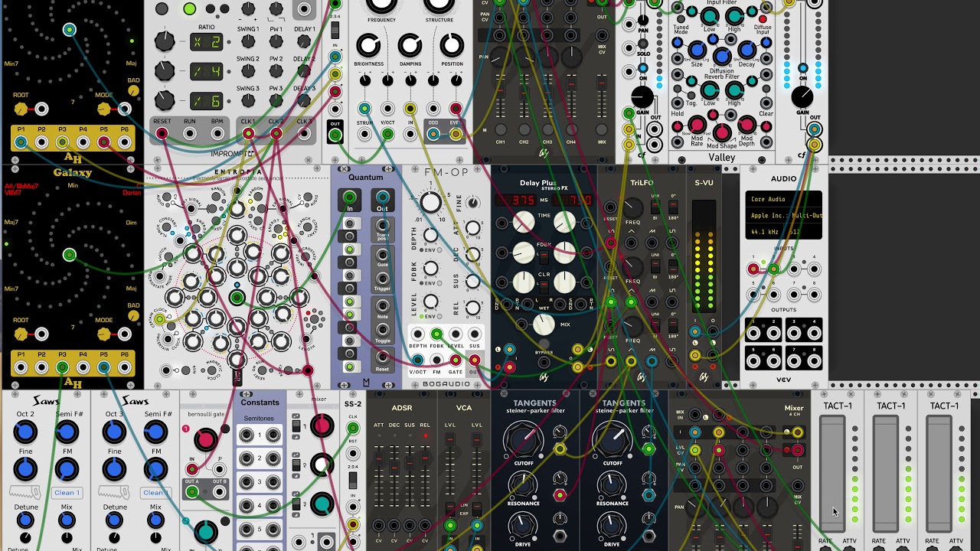
Task: Click the Oct 2 knob on Saws
Action: [24, 433]
